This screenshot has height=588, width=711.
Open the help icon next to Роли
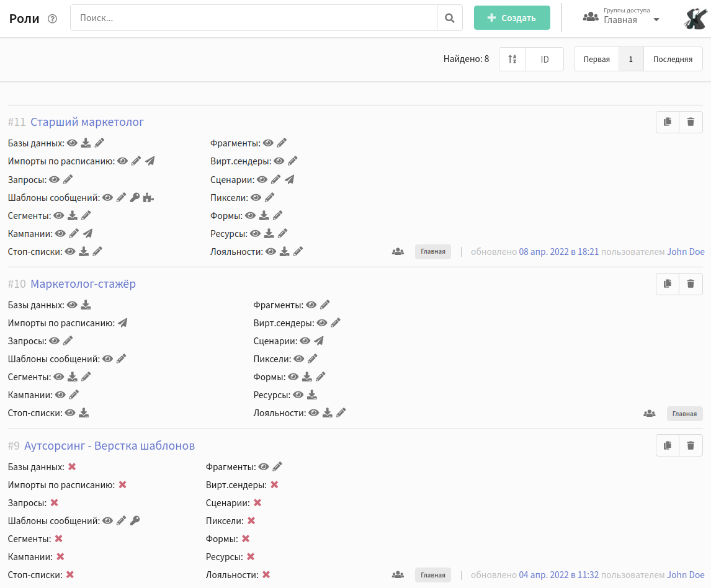[53, 19]
